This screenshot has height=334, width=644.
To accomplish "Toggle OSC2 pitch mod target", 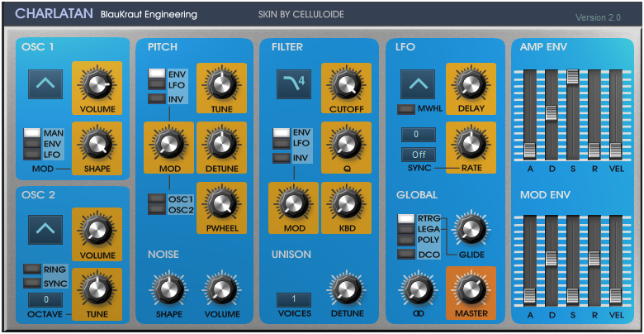I will tap(157, 209).
